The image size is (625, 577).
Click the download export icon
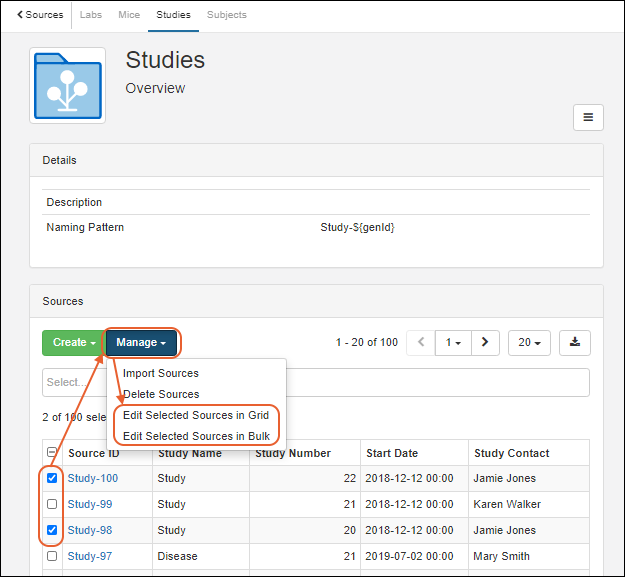point(575,342)
